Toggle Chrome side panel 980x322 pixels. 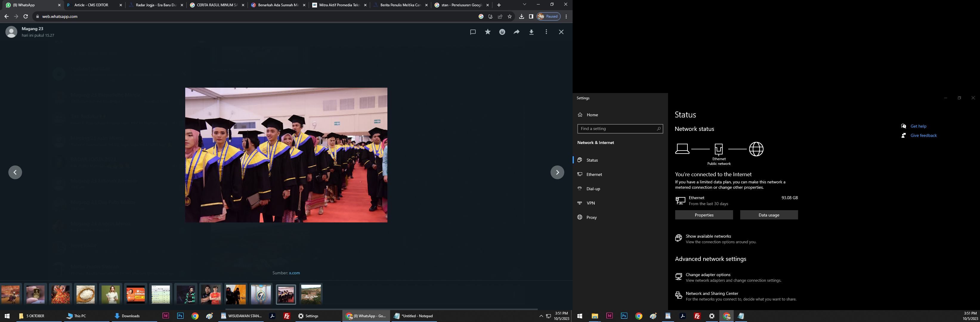click(531, 16)
